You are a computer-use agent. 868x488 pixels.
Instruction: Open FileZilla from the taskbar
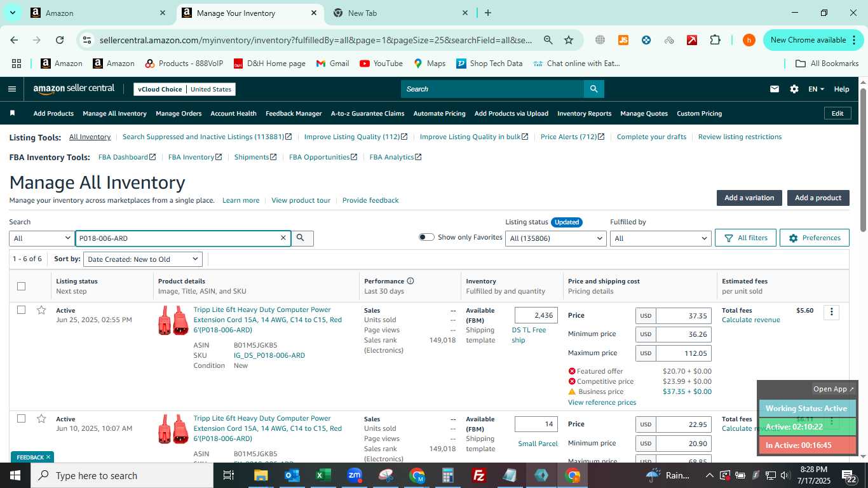click(x=479, y=475)
